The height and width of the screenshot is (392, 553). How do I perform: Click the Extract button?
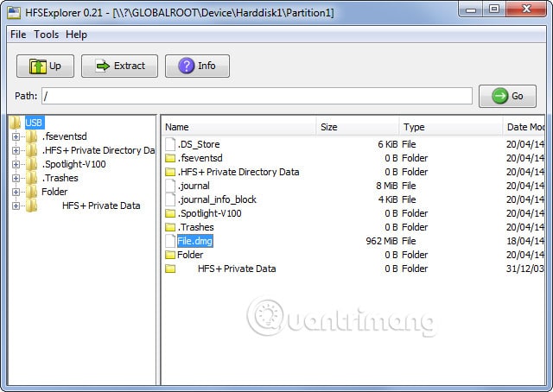119,66
